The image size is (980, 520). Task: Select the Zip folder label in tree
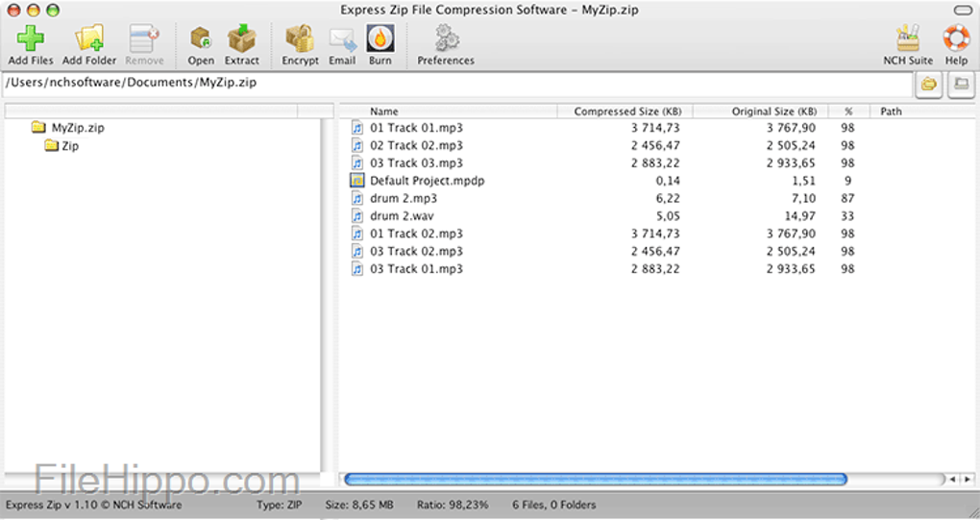(x=70, y=146)
